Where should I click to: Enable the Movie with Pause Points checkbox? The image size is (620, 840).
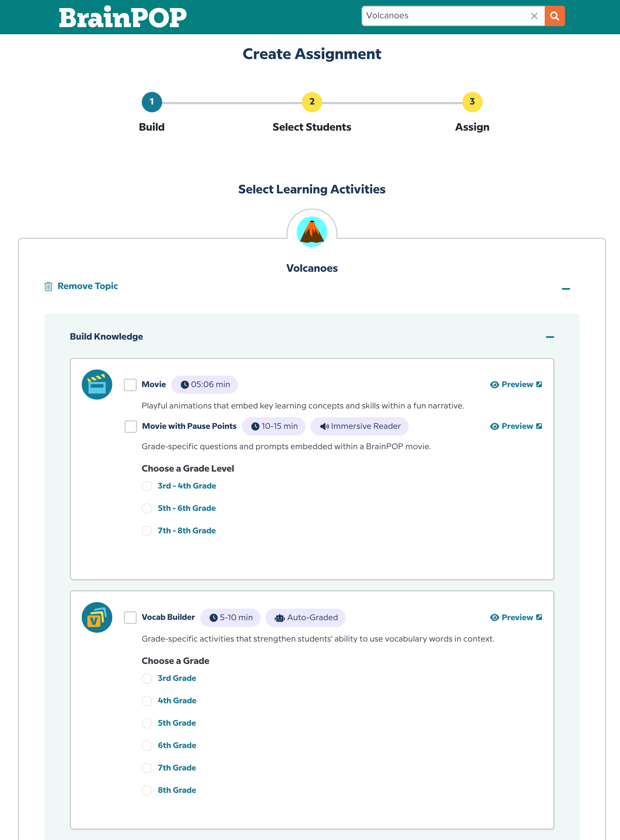(131, 426)
